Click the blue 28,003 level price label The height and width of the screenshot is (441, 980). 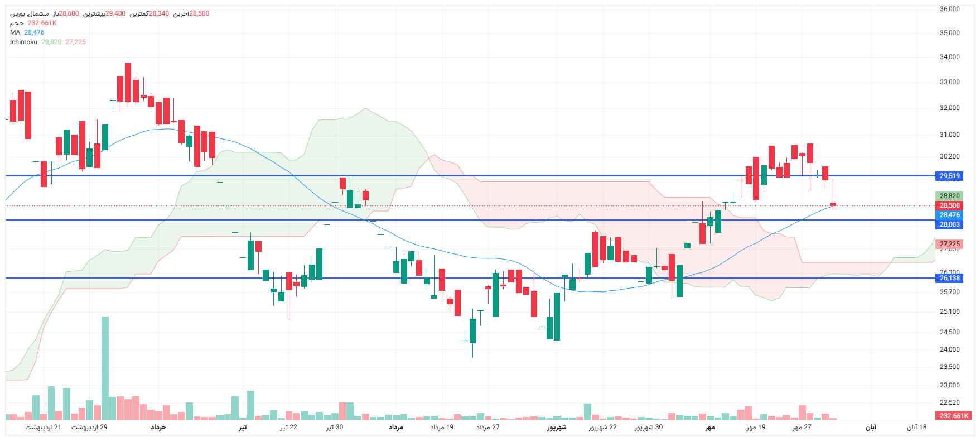(x=949, y=224)
